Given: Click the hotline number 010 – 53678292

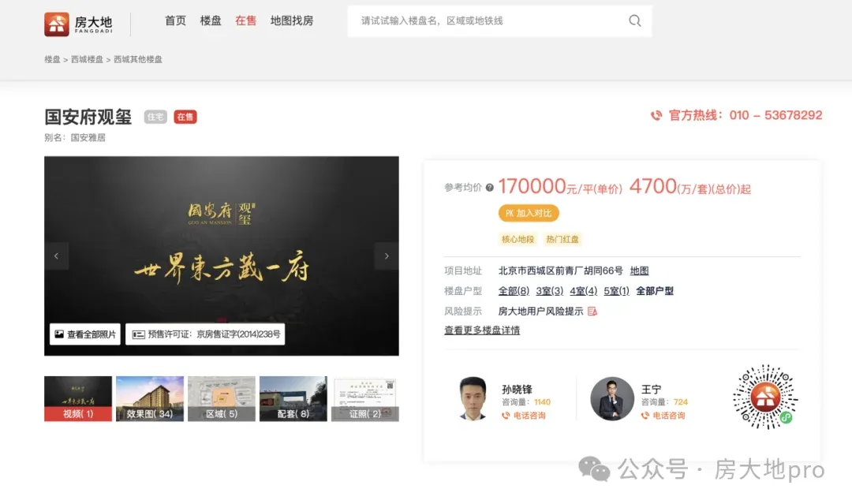Looking at the screenshot, I should [776, 115].
